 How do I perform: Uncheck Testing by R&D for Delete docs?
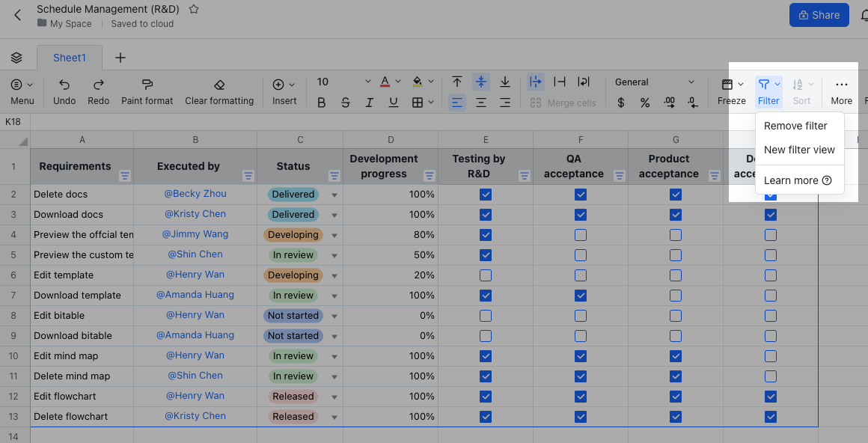(486, 195)
